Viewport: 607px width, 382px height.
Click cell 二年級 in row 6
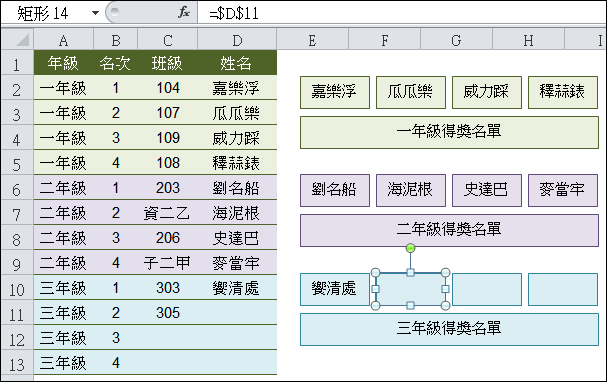pos(63,188)
